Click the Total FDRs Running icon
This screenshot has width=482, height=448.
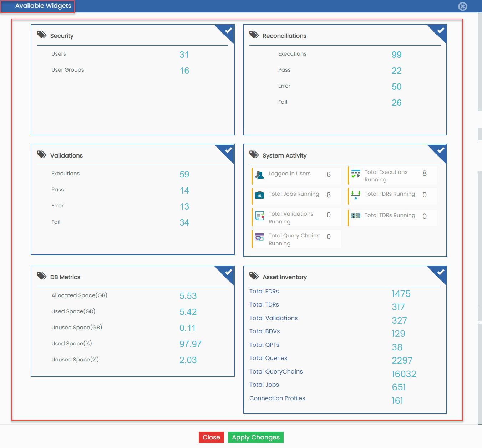coord(356,195)
